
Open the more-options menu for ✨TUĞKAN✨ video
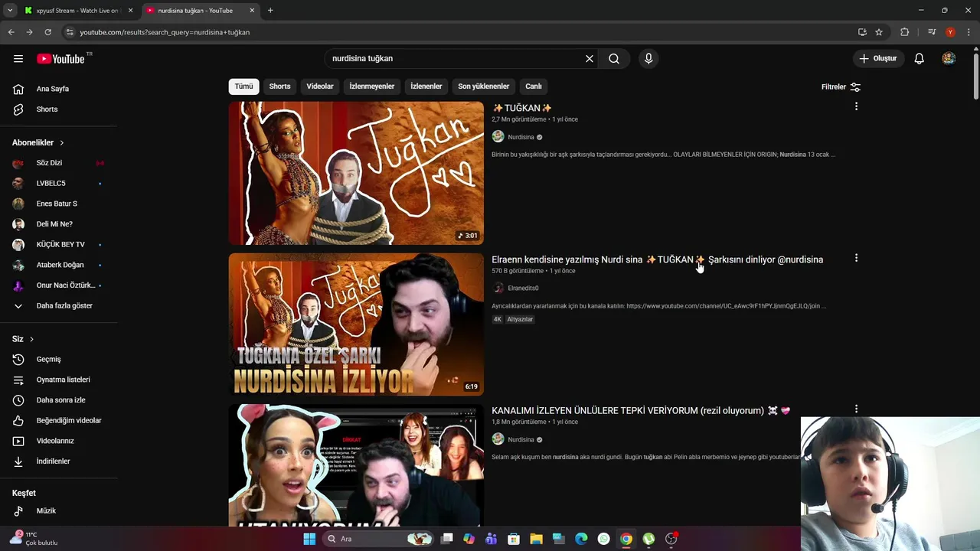856,106
